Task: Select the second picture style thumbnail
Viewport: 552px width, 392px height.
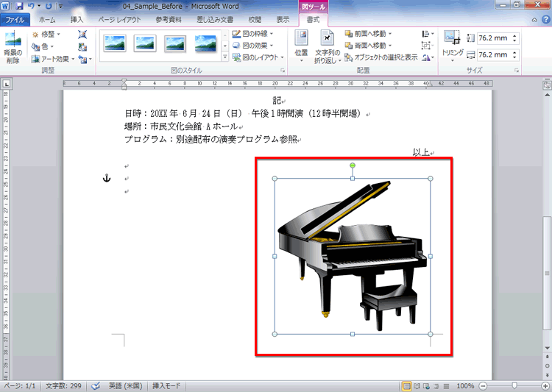Action: [x=145, y=43]
